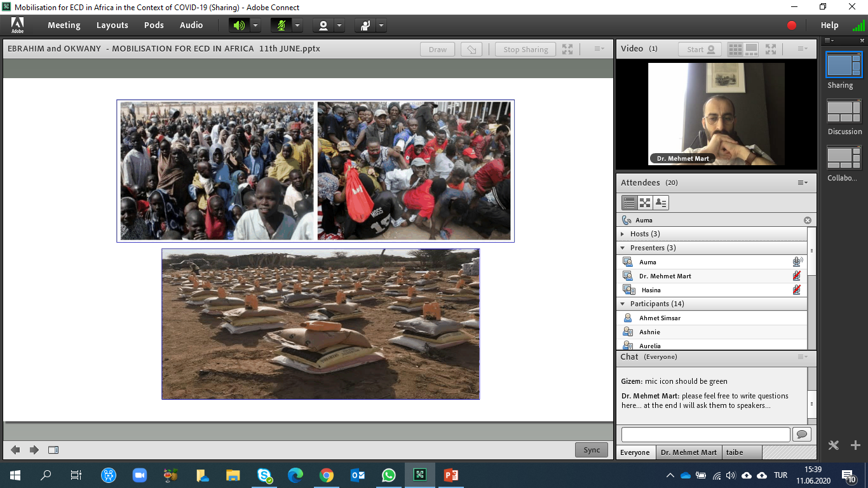Open the Layouts menu

coord(112,25)
